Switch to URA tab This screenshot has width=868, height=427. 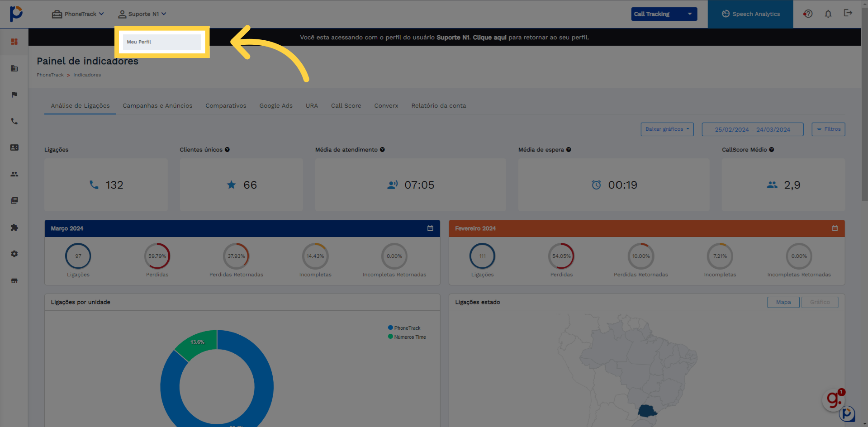pyautogui.click(x=312, y=106)
